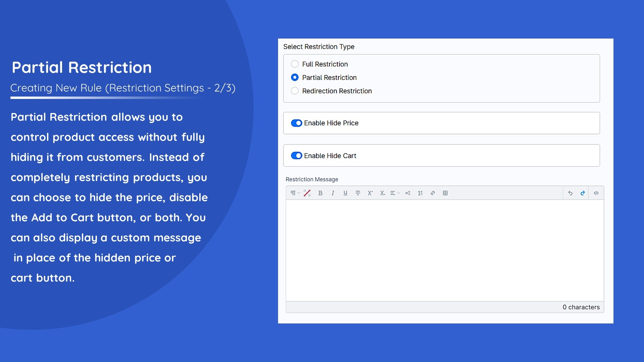Click the clear formatting icon

pos(307,193)
